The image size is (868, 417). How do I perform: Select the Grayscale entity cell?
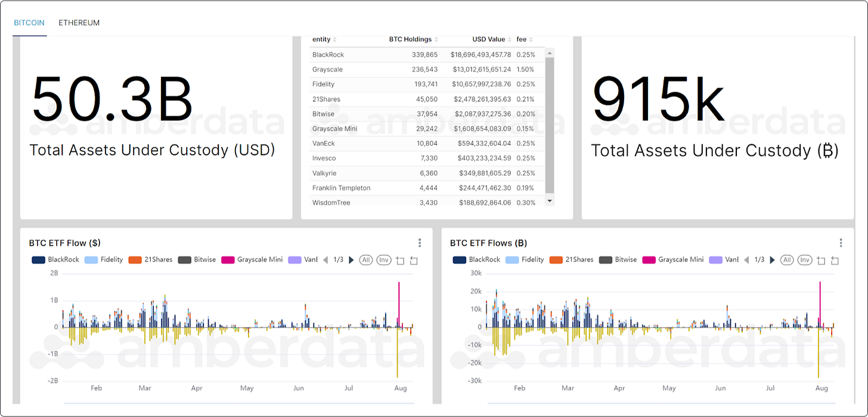click(327, 70)
